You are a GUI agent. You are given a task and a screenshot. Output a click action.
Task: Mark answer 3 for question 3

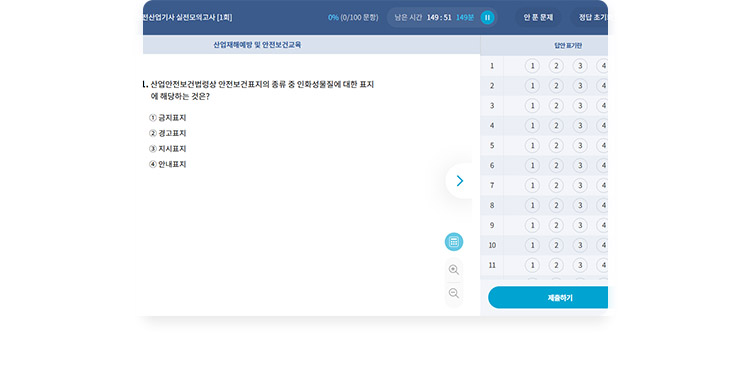pyautogui.click(x=580, y=106)
